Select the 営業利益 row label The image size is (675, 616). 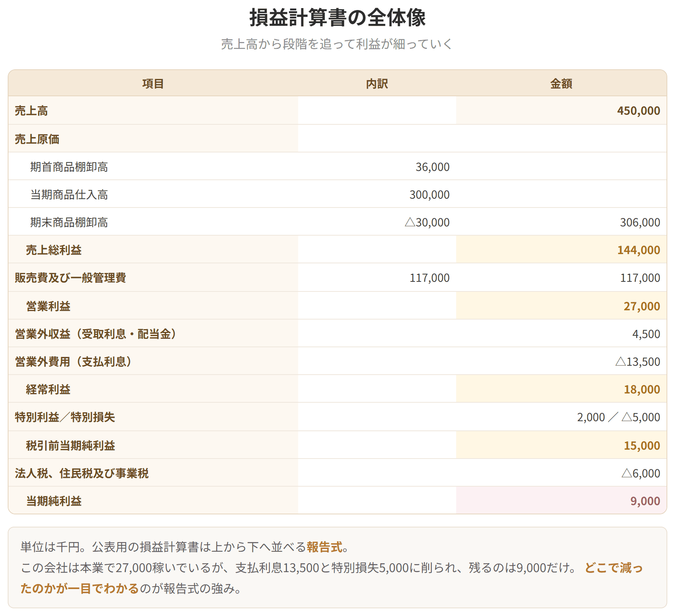(x=48, y=306)
